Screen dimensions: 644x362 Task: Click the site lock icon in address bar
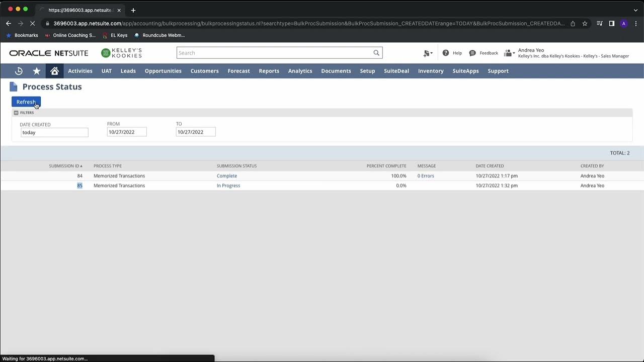click(47, 23)
